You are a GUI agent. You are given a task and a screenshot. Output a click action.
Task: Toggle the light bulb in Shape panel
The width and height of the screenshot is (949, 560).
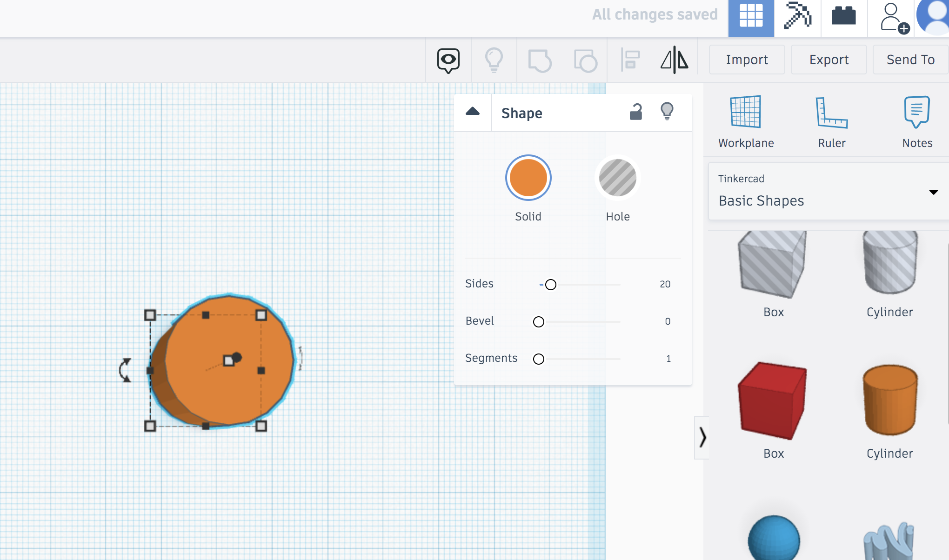click(667, 111)
